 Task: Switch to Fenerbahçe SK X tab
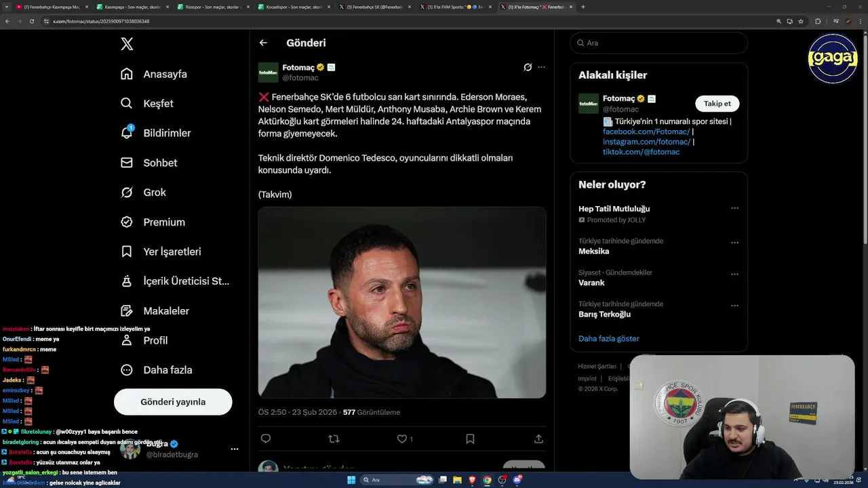374,7
